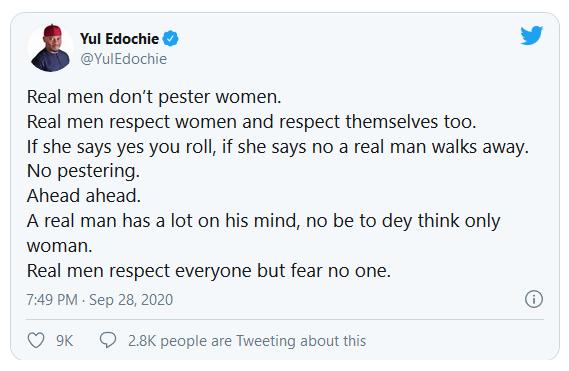Click the 7:49 PM timestamp
The height and width of the screenshot is (371, 569).
(x=52, y=300)
